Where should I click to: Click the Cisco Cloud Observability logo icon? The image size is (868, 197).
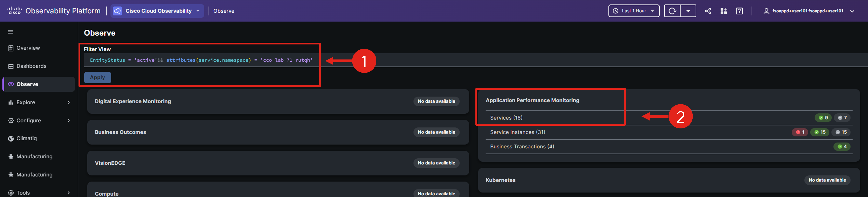click(x=117, y=11)
